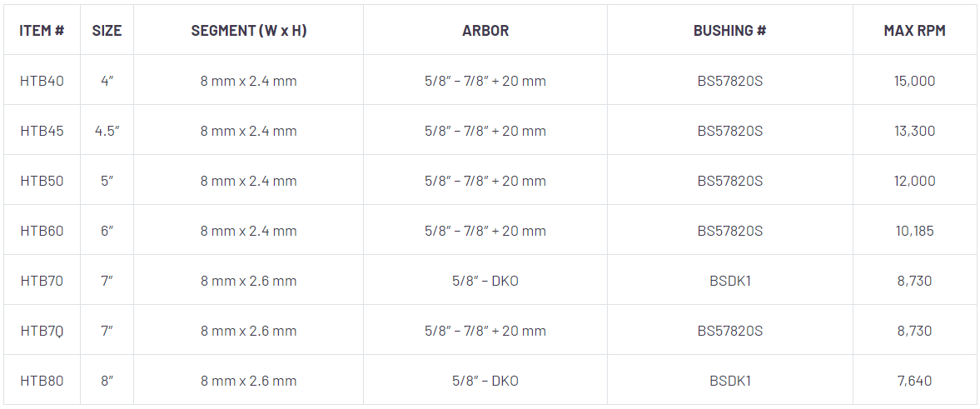Screen dimensions: 980x409
Task: Click the 15,000 max RPM value
Action: [x=914, y=81]
